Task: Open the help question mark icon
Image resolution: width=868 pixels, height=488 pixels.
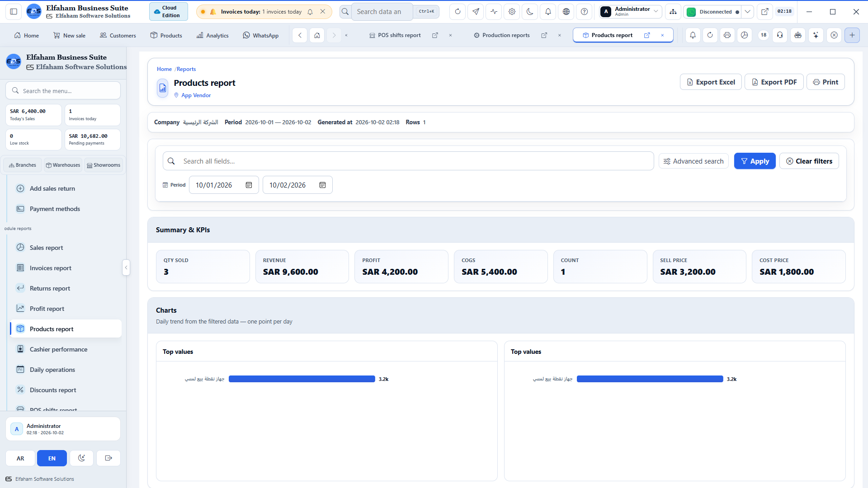Action: [x=584, y=12]
